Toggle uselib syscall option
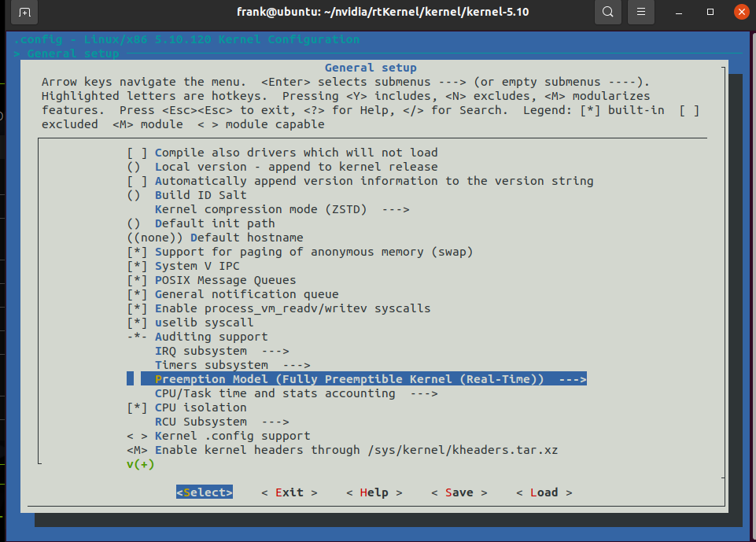 pyautogui.click(x=204, y=323)
